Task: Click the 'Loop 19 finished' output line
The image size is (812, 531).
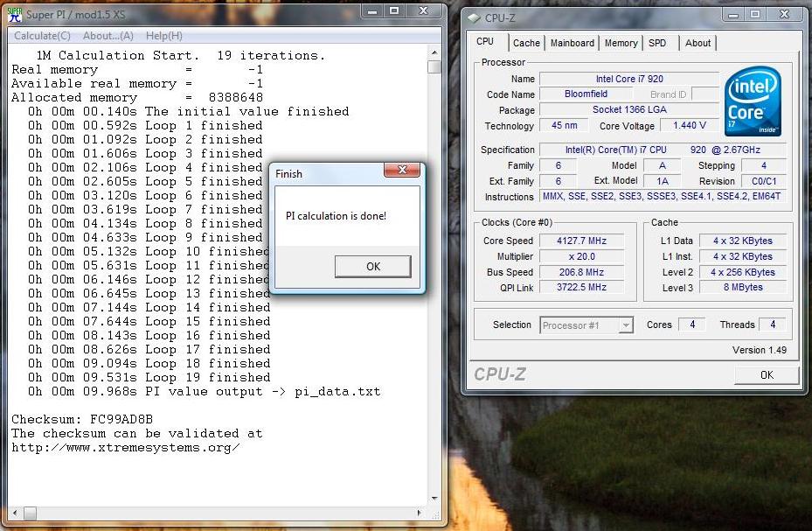Action: [x=149, y=378]
